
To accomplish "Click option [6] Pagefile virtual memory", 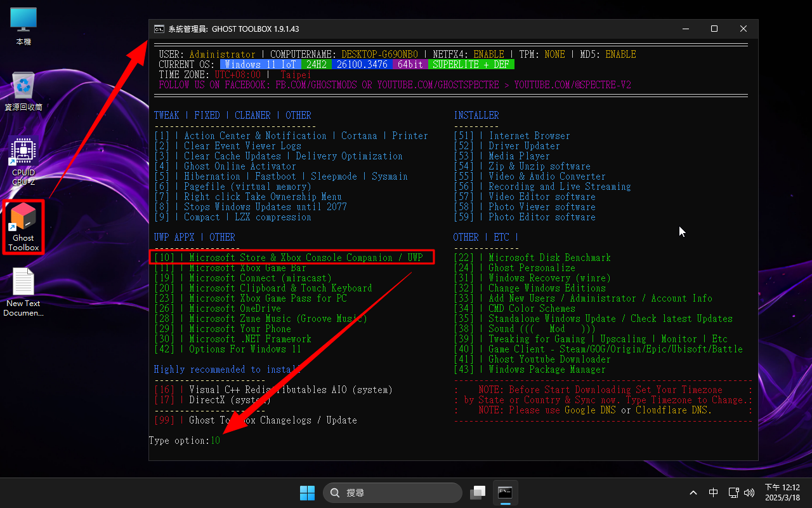I will click(x=233, y=187).
